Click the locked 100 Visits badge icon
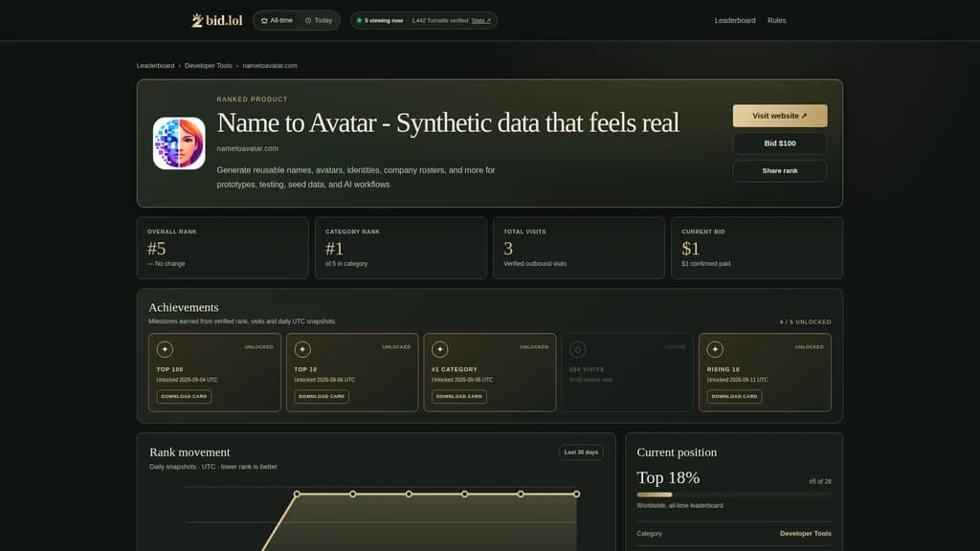 coord(577,349)
